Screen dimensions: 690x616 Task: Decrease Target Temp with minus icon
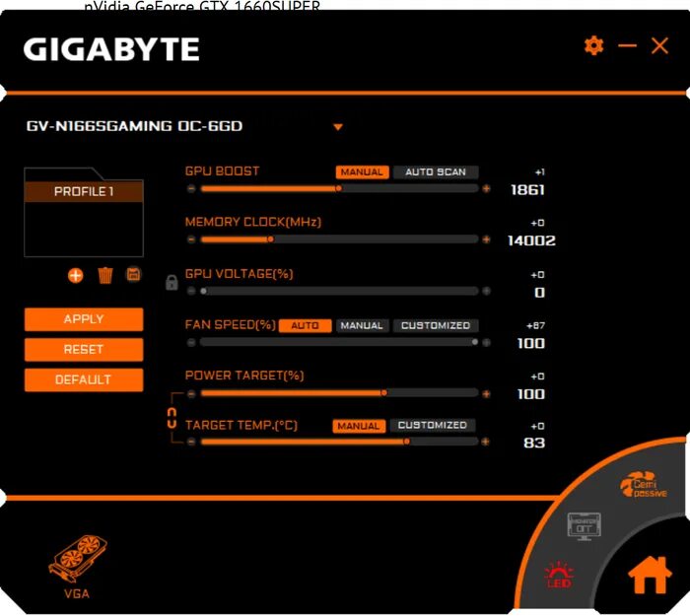point(191,442)
